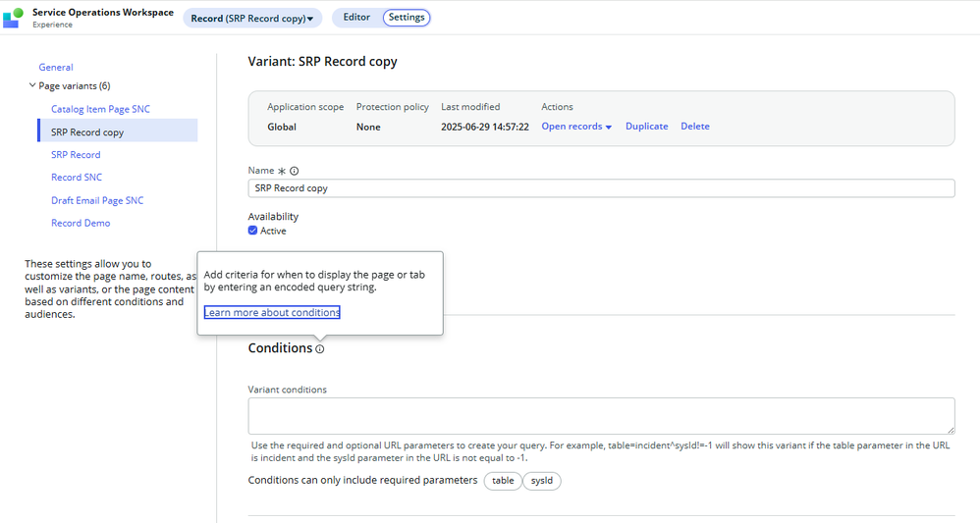
Task: Open the Record (SRP Record copy) dropdown
Action: (x=252, y=18)
